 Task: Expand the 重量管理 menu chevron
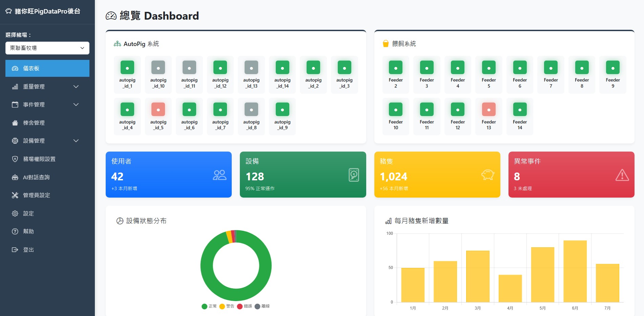(76, 87)
